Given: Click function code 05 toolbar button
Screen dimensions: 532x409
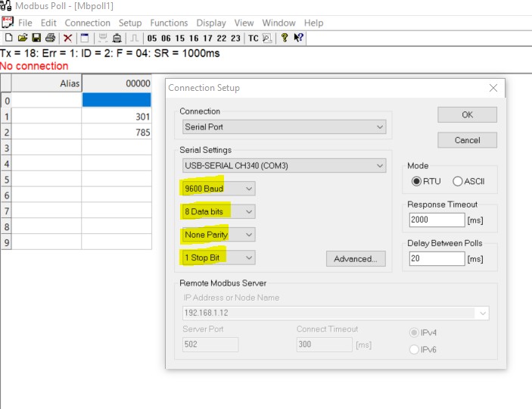Looking at the screenshot, I should tap(153, 38).
